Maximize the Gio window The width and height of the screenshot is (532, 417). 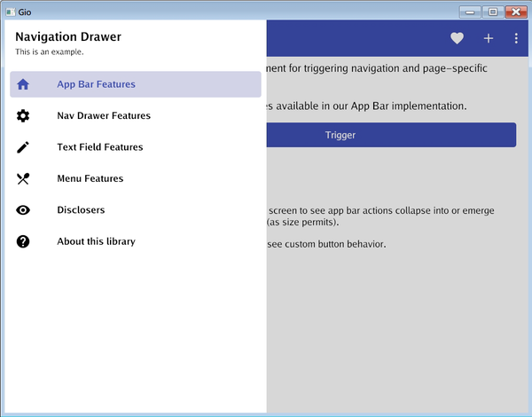492,12
